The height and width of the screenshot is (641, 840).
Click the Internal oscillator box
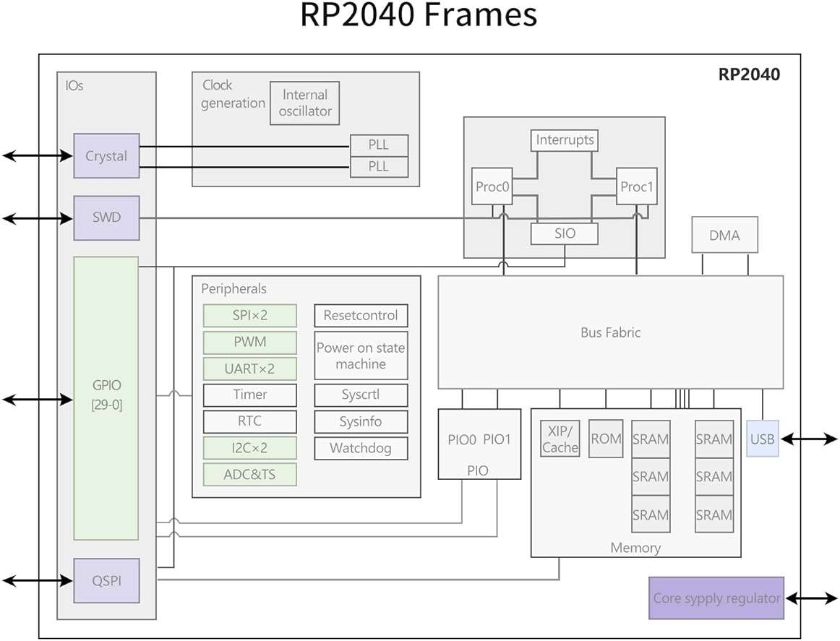tap(305, 103)
